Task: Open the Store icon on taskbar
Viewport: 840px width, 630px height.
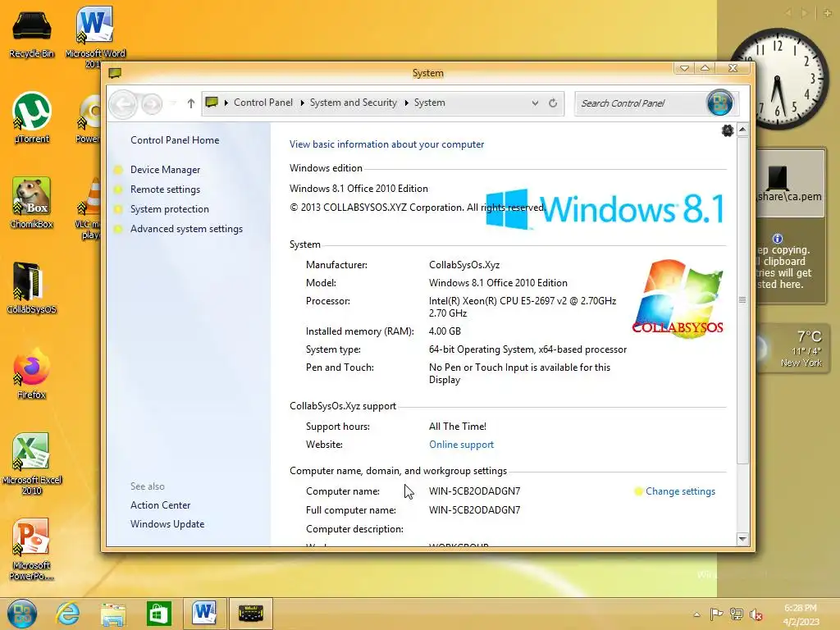Action: tap(159, 614)
